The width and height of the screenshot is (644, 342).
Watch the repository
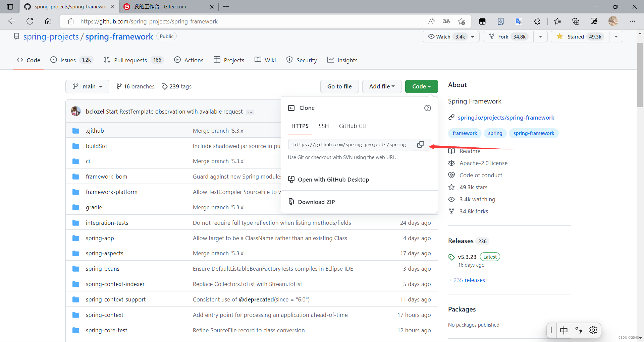pos(451,37)
